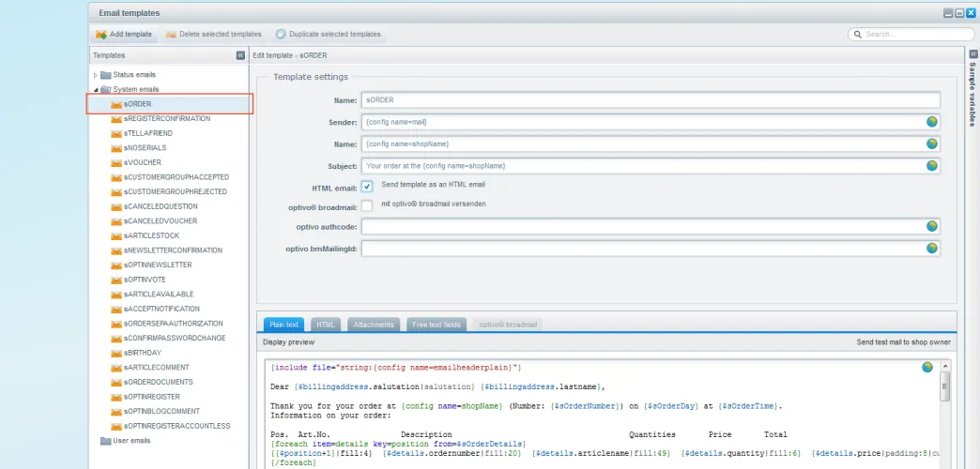Switch to the HTML tab
The image size is (980, 469).
click(325, 325)
